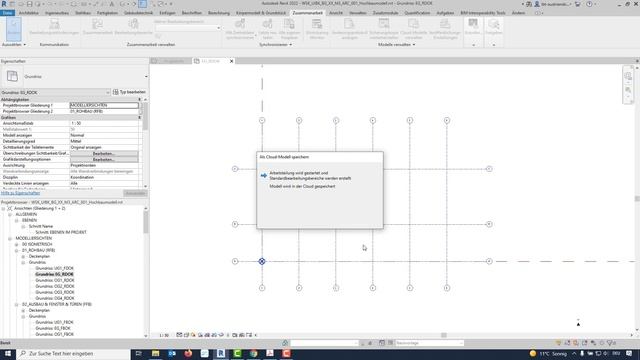Click the view scale 1:50 in view control bar
The width and height of the screenshot is (640, 360).
[164, 335]
